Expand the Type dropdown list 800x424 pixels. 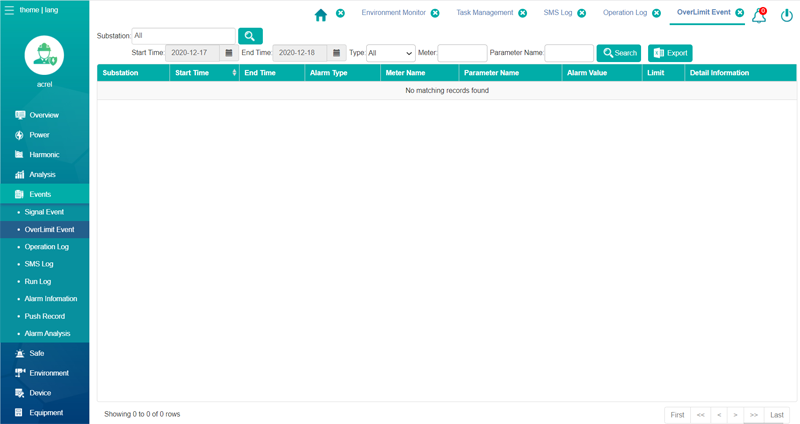coord(390,53)
